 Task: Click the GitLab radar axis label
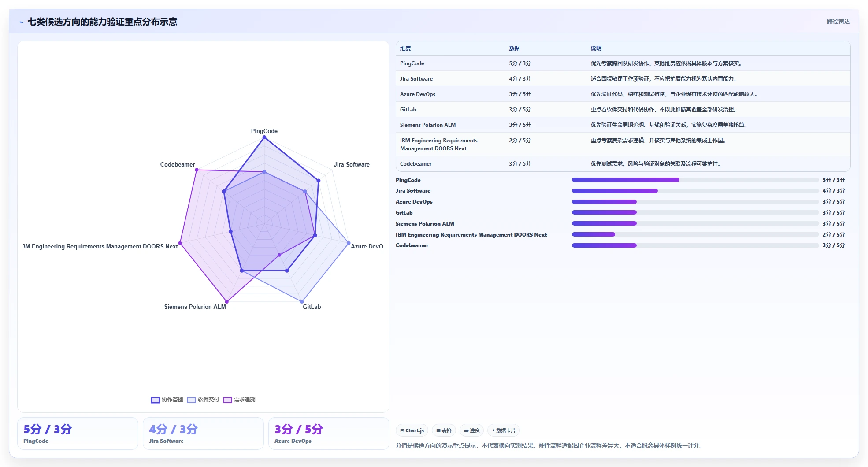[x=312, y=307]
